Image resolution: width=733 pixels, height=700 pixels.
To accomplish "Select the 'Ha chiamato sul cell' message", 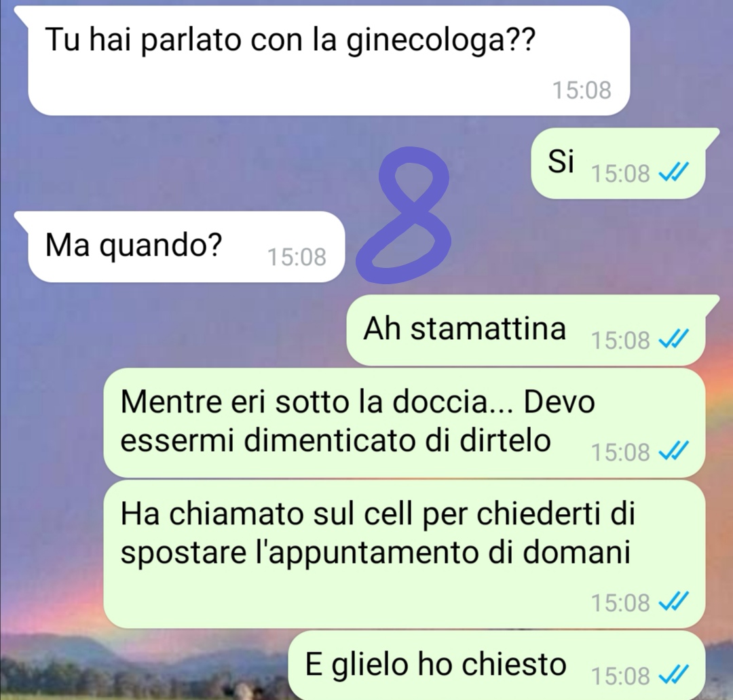I will 405,553.
